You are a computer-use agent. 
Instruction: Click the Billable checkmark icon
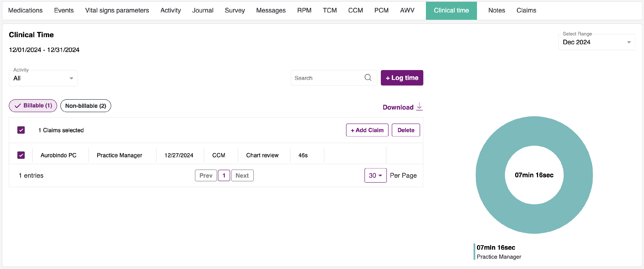click(18, 106)
